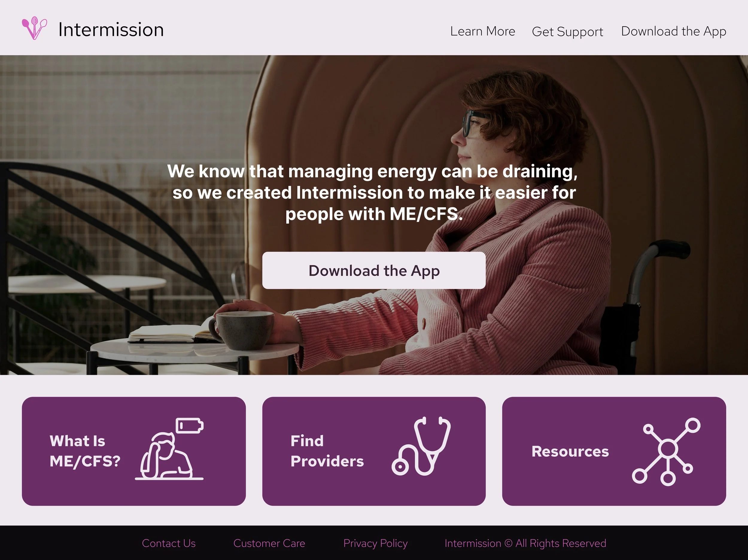Open the Get Support menu item
This screenshot has height=560, width=748.
pos(567,32)
